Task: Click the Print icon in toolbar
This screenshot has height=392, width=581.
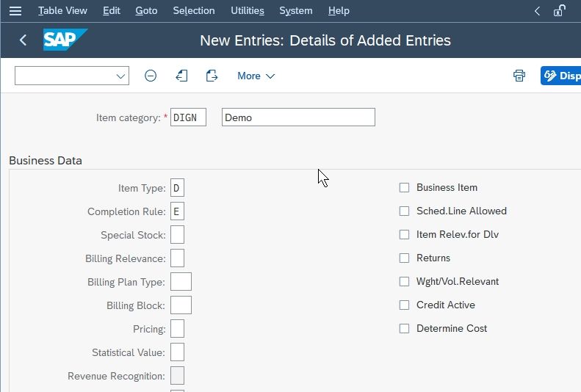Action: click(519, 76)
